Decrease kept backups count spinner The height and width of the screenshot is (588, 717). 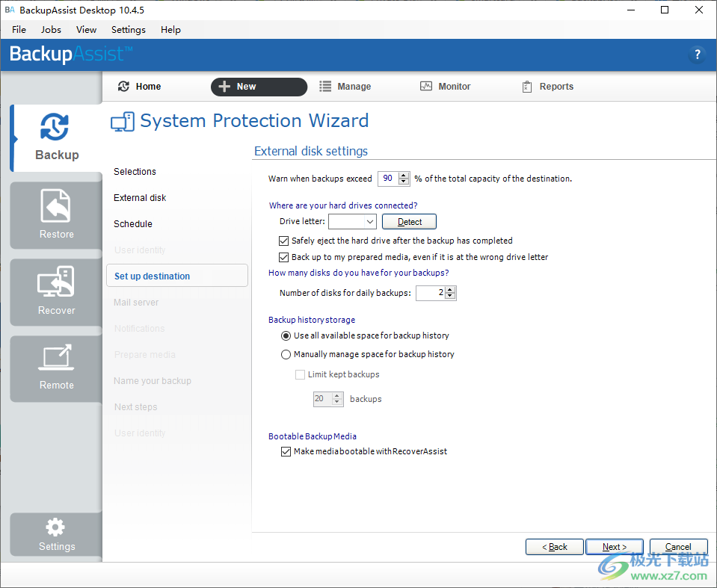tap(337, 402)
